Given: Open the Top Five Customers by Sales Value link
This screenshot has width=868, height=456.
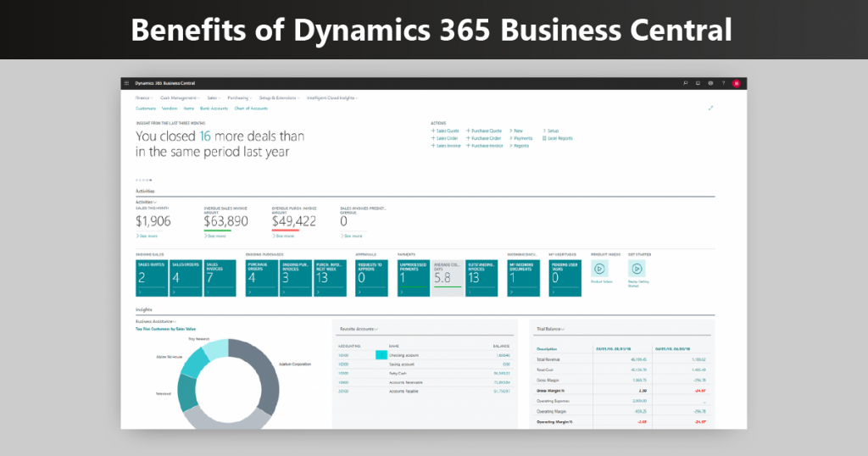Looking at the screenshot, I should 165,329.
